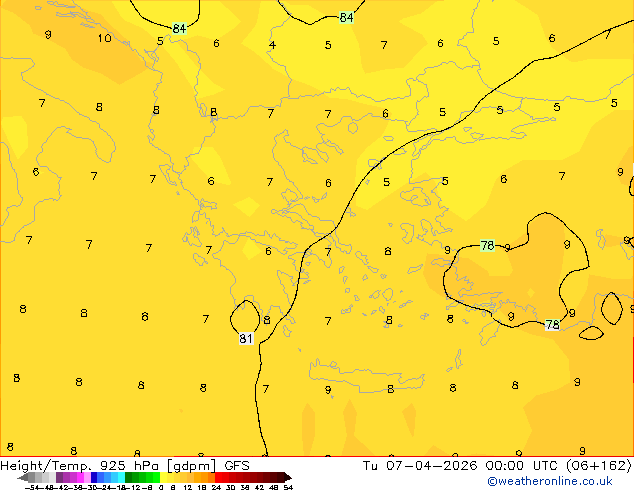This screenshot has width=634, height=490.
Task: Click the right dark arrow of color scale
Action: click(287, 477)
